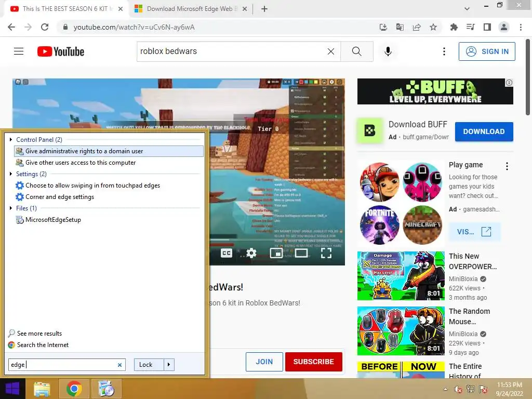Open File Explorer from taskbar

tap(42, 389)
